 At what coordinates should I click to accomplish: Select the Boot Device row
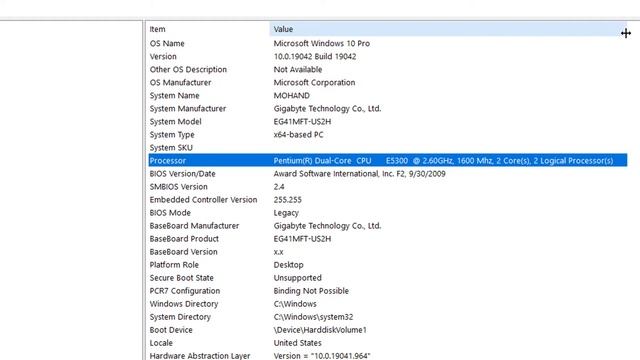(x=171, y=331)
